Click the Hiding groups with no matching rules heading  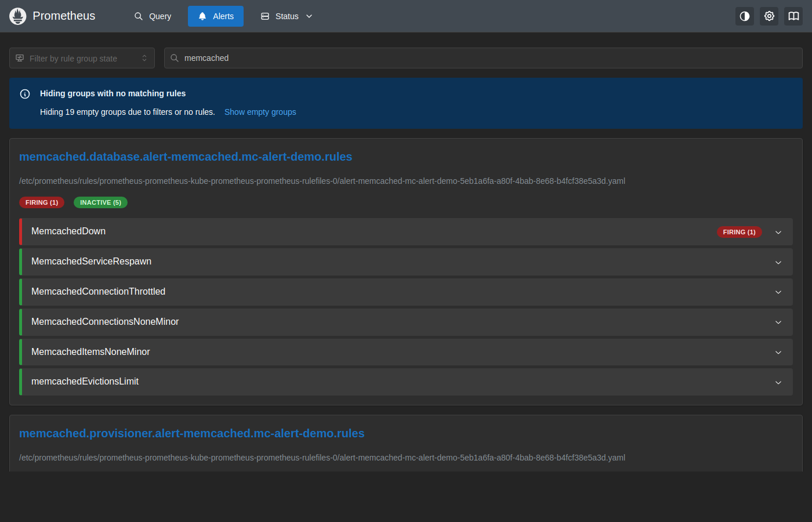point(113,93)
